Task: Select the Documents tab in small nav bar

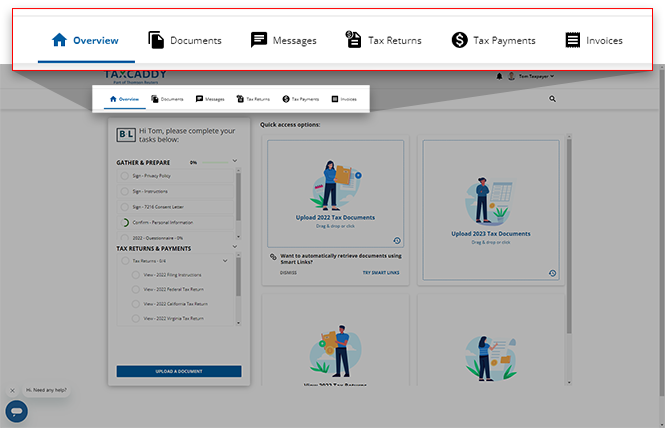Action: (x=167, y=99)
